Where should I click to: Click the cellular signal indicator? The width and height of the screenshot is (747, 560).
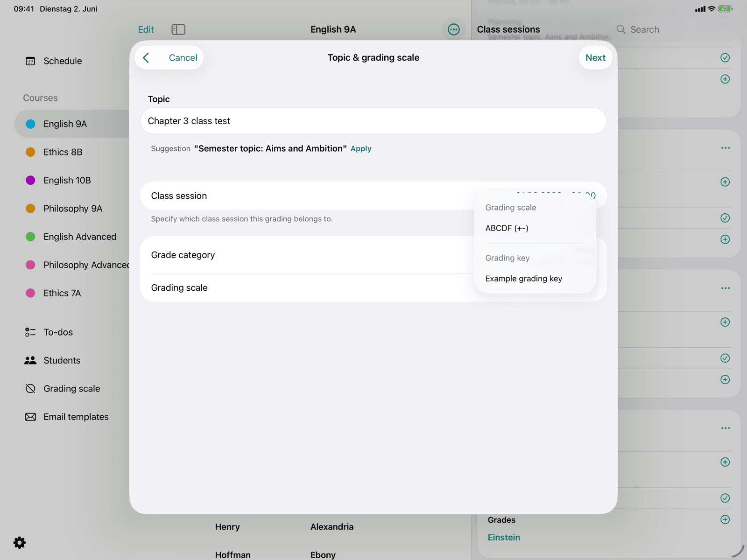[x=700, y=9]
